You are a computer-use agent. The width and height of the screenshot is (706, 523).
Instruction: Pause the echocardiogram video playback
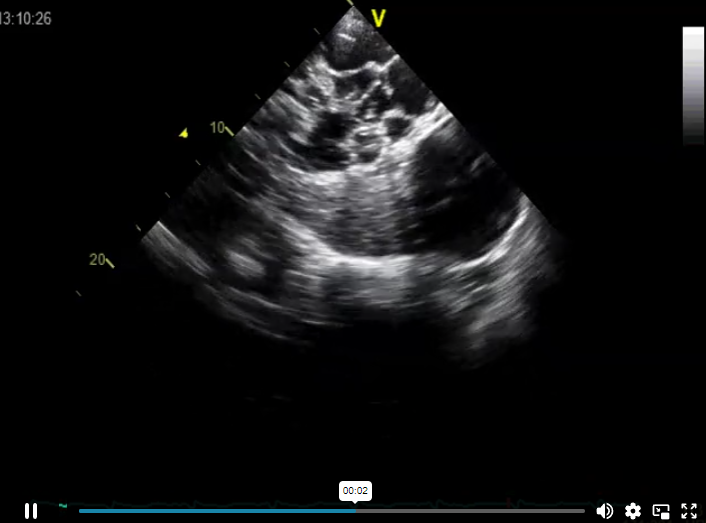tap(31, 511)
